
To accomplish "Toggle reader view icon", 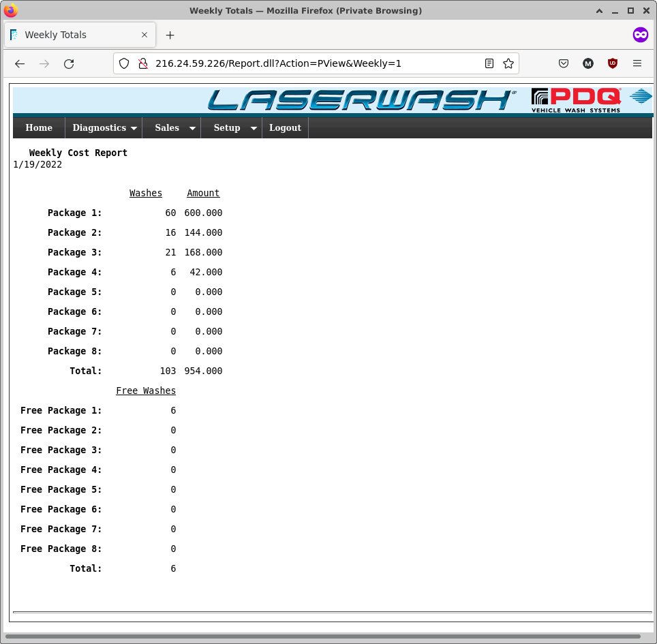I will pos(489,63).
